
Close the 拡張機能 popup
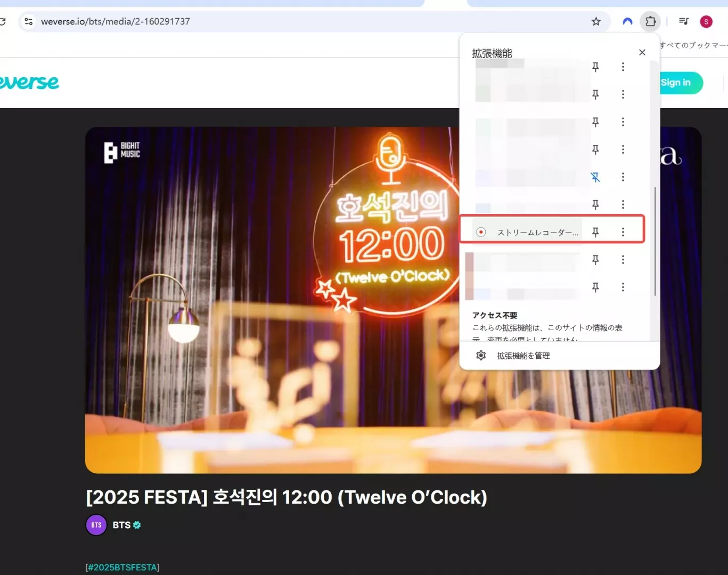pos(642,52)
